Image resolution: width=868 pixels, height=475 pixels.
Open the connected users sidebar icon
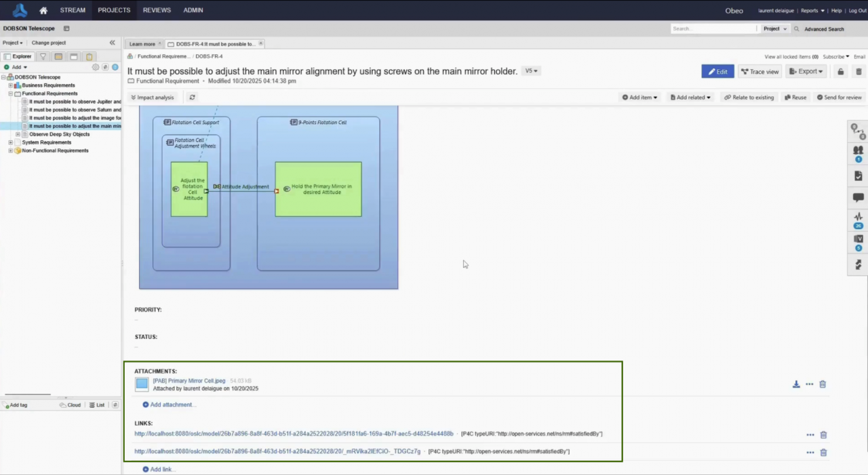tap(858, 152)
